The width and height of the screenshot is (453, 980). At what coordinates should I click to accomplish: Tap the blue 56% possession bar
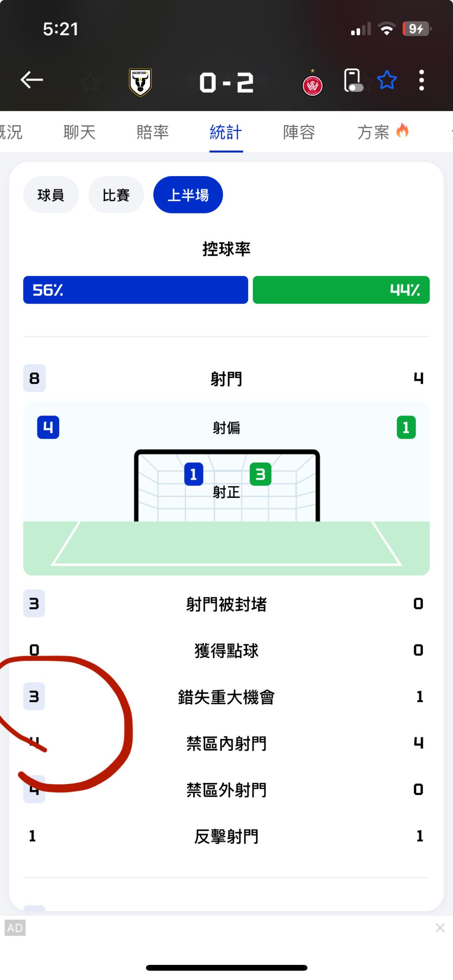(x=135, y=290)
